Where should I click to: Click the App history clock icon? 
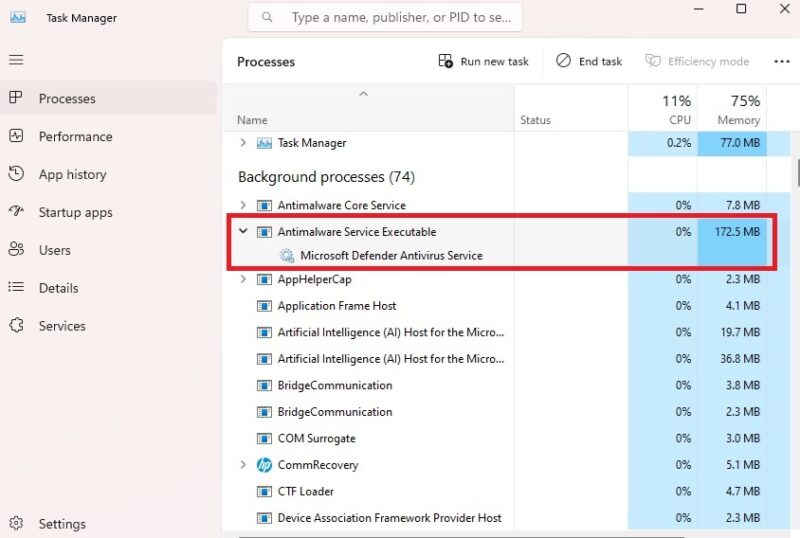pyautogui.click(x=16, y=174)
